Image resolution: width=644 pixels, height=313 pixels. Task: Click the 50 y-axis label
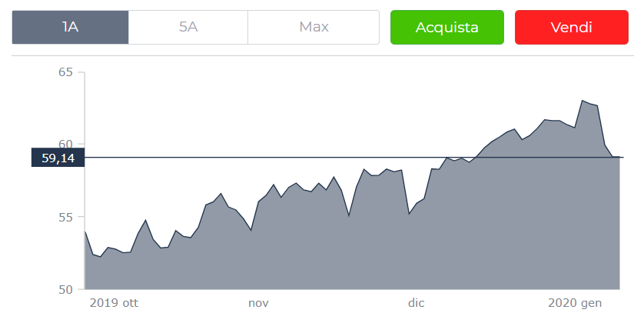pos(65,289)
